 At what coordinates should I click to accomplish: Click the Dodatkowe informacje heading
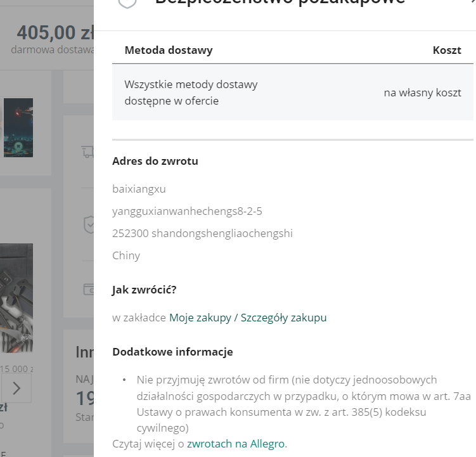[x=173, y=352]
